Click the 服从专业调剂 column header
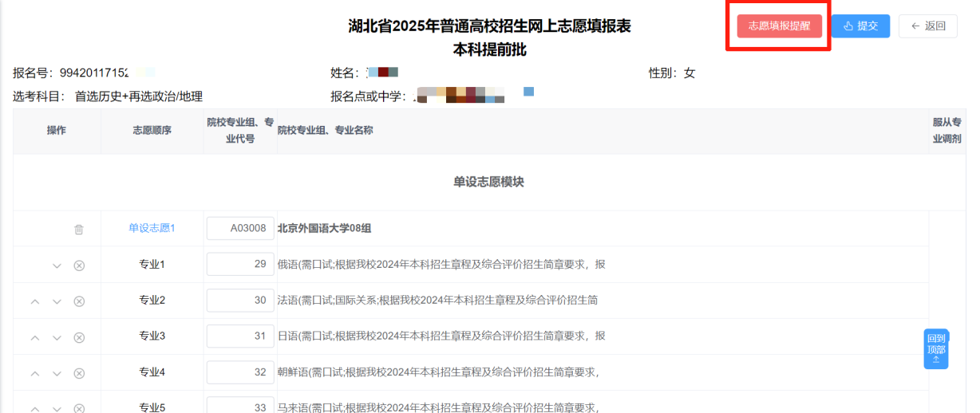This screenshot has width=980, height=413. pyautogui.click(x=947, y=130)
